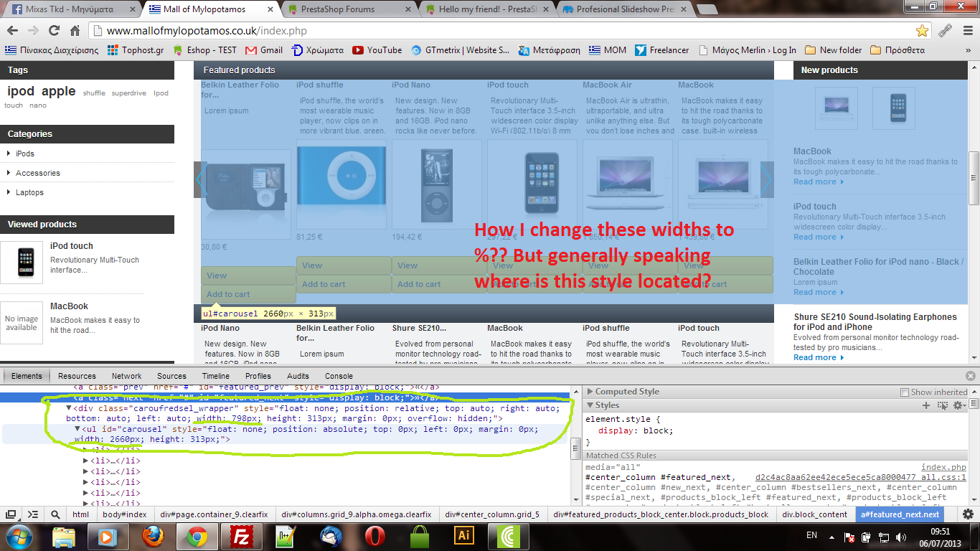This screenshot has width=980, height=551.
Task: Close the DevTools panel
Action: tap(971, 376)
